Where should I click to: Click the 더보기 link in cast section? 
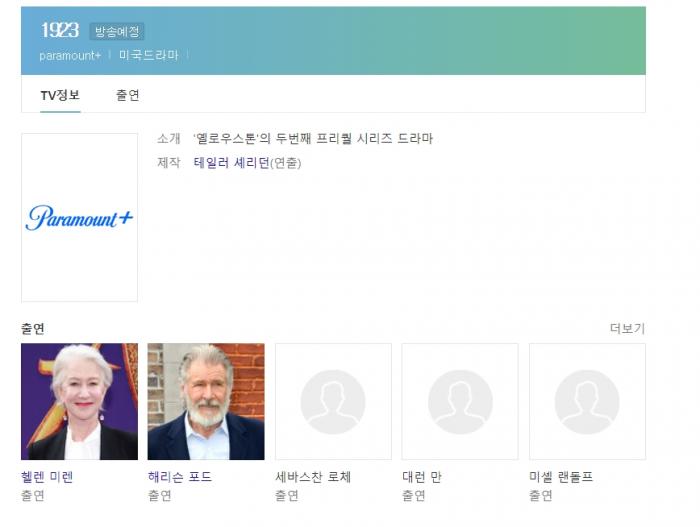[x=627, y=329]
